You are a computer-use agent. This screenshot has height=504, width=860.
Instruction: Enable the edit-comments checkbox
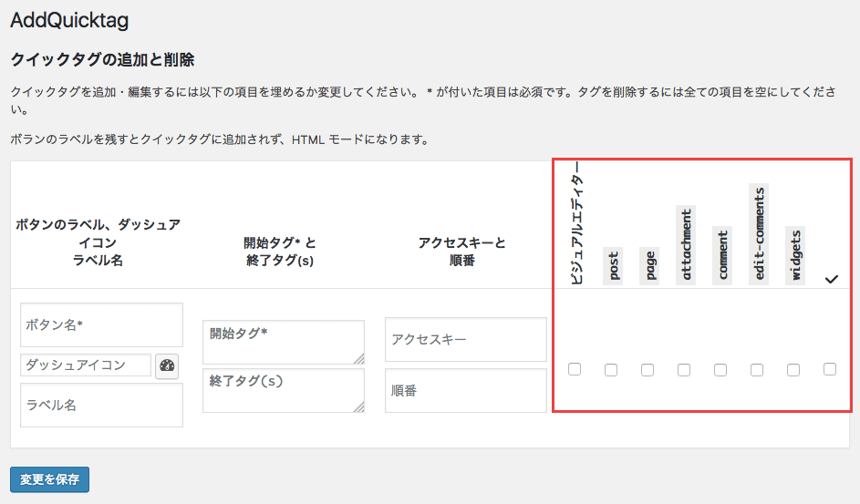click(757, 370)
